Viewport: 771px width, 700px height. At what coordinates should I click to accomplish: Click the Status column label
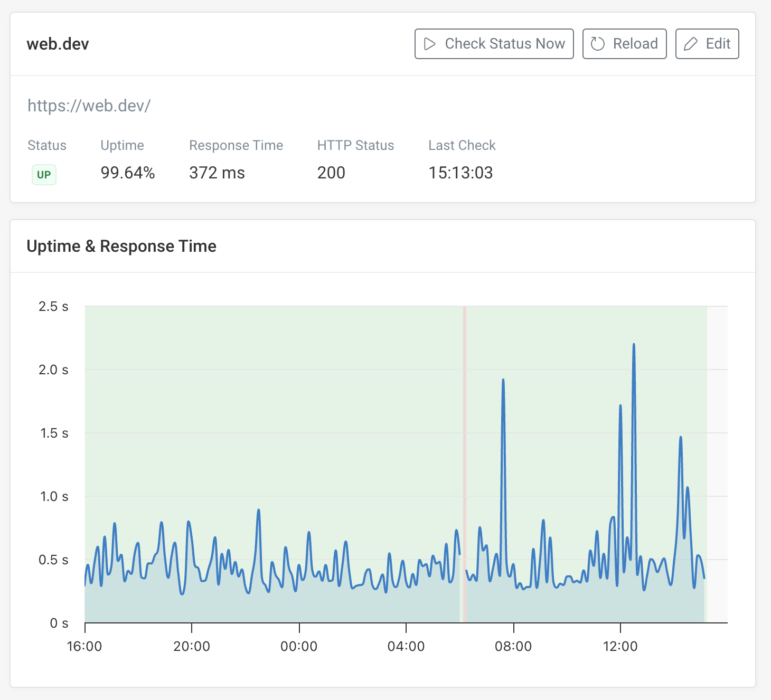[47, 145]
